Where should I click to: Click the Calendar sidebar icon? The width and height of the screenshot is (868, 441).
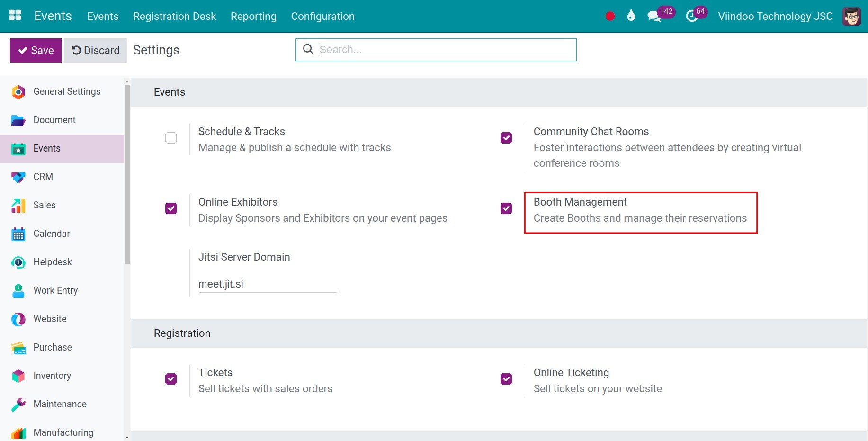click(x=18, y=234)
